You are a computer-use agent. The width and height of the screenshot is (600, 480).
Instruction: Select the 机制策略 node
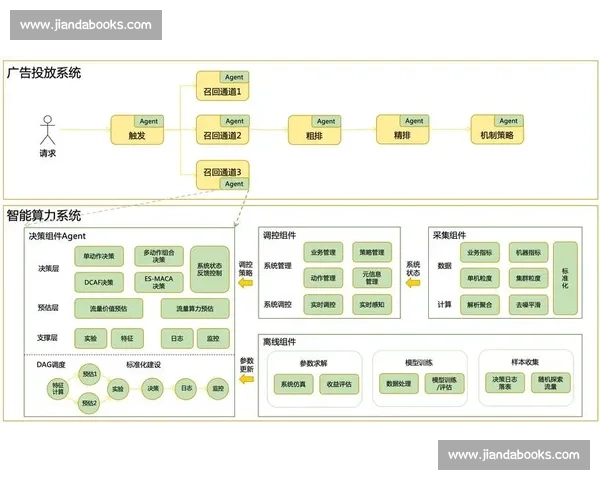497,130
